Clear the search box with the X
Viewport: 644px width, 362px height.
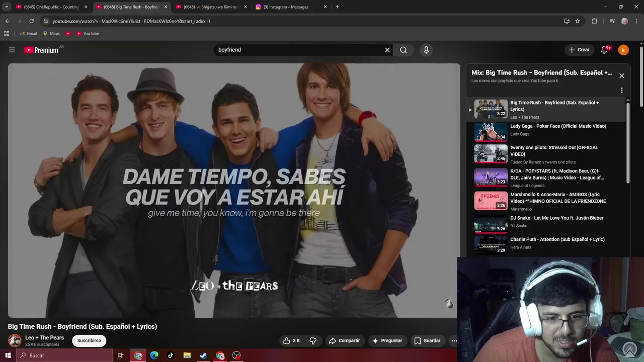(x=387, y=50)
